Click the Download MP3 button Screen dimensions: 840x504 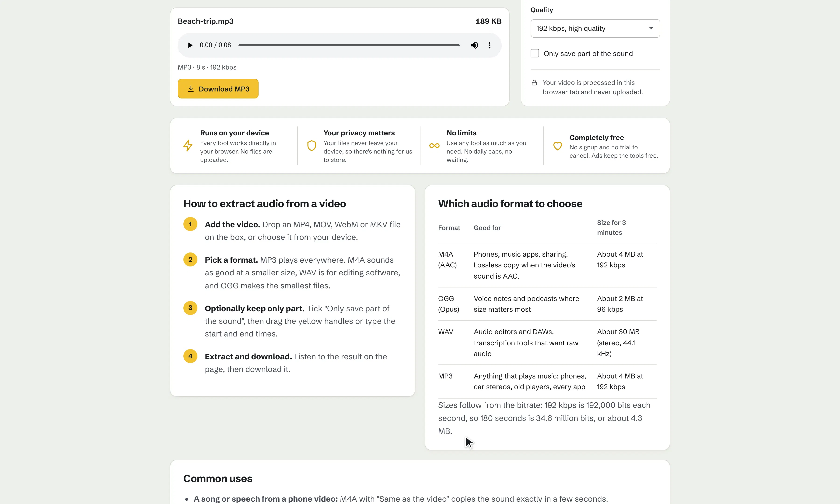(x=218, y=89)
